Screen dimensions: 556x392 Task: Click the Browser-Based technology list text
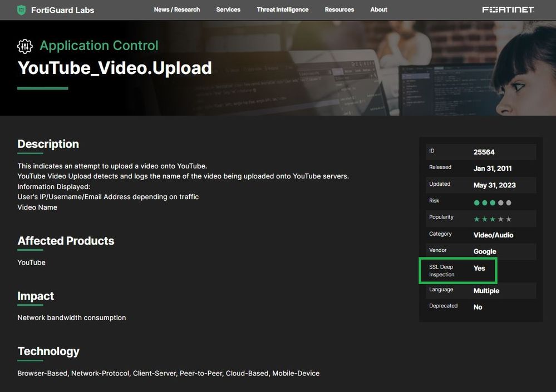[x=169, y=373]
